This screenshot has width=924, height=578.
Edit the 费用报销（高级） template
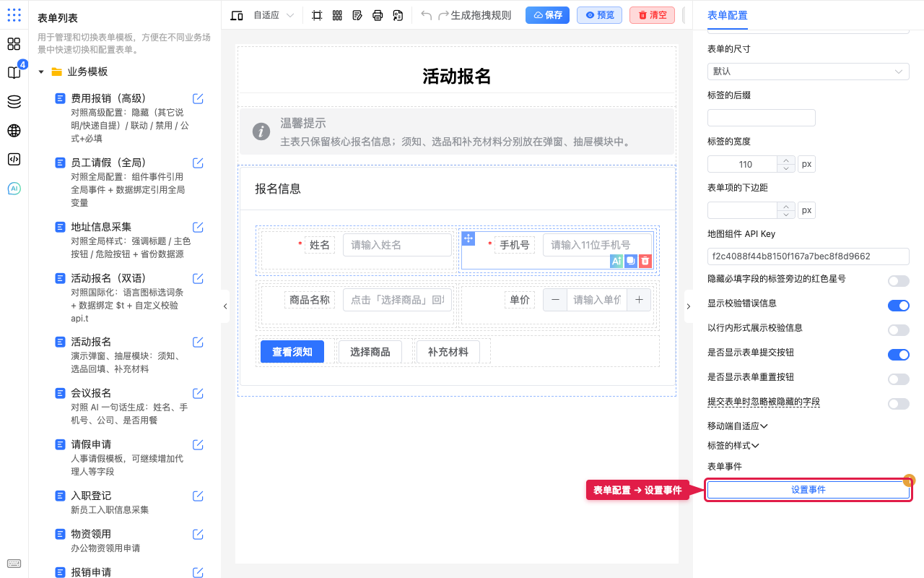pos(198,99)
